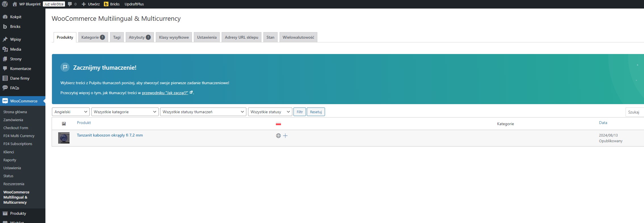Open Raporty in the sidebar
This screenshot has width=644, height=223.
tap(10, 160)
